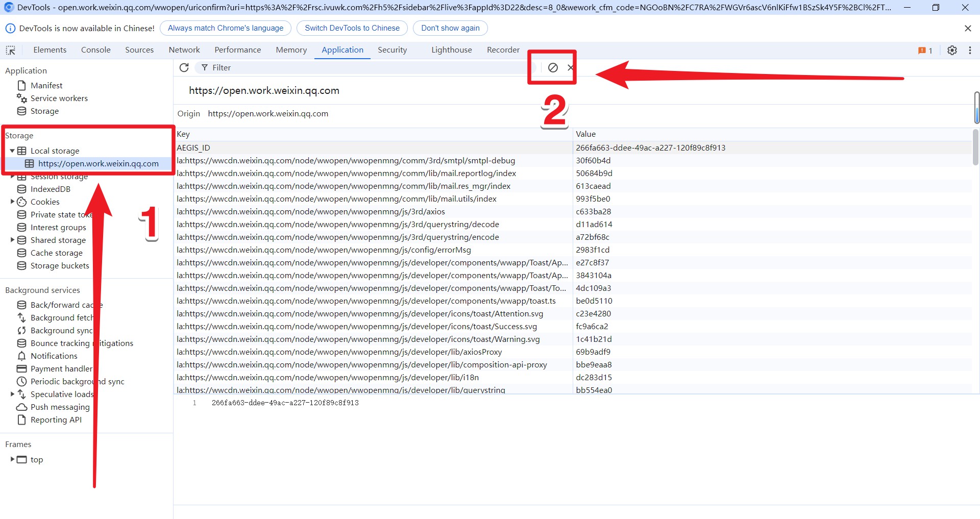
Task: Select the AEGIS_ID storage row
Action: (x=573, y=147)
